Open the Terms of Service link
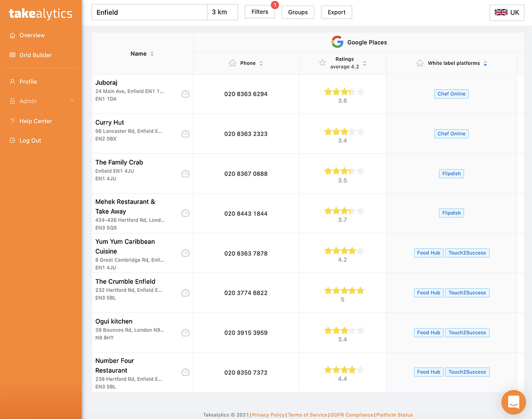The height and width of the screenshot is (419, 532). pyautogui.click(x=307, y=415)
